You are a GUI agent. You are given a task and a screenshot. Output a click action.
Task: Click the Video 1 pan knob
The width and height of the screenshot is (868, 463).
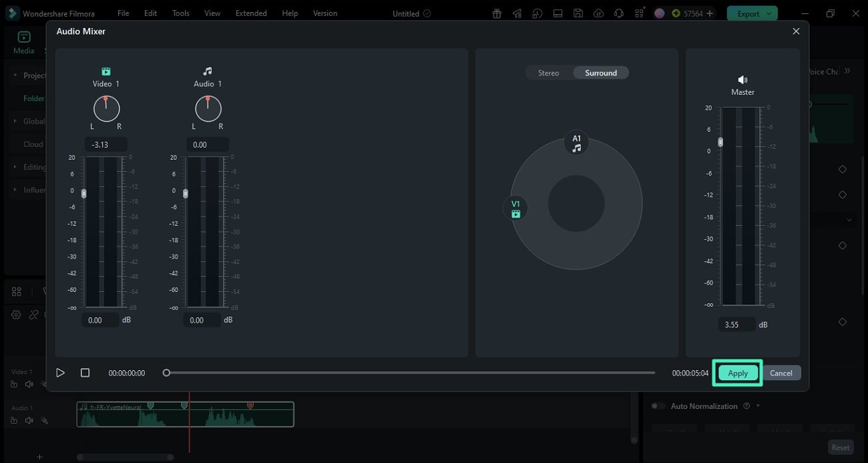tap(106, 109)
